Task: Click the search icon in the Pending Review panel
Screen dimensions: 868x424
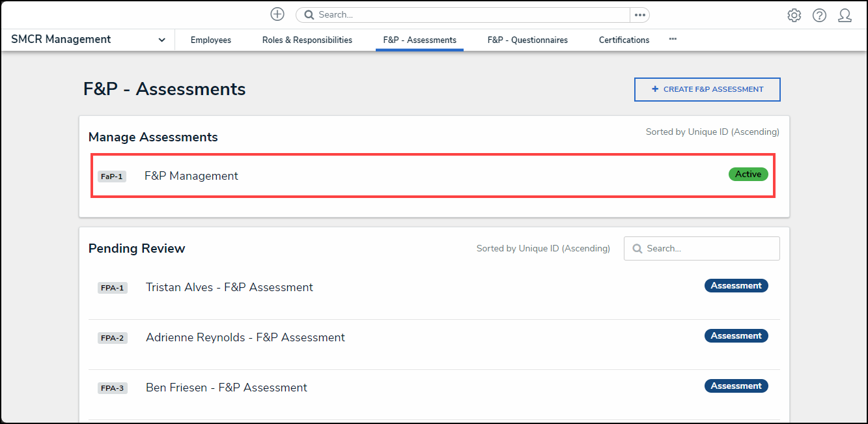Action: tap(637, 248)
